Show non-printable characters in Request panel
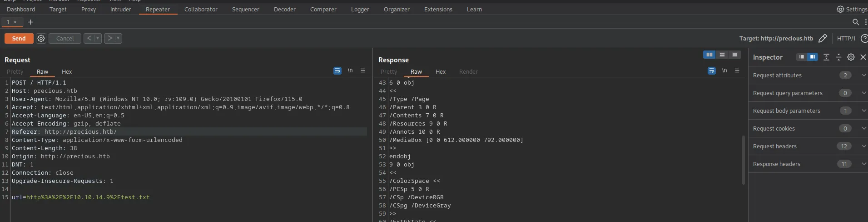Image resolution: width=868 pixels, height=222 pixels. coord(350,71)
